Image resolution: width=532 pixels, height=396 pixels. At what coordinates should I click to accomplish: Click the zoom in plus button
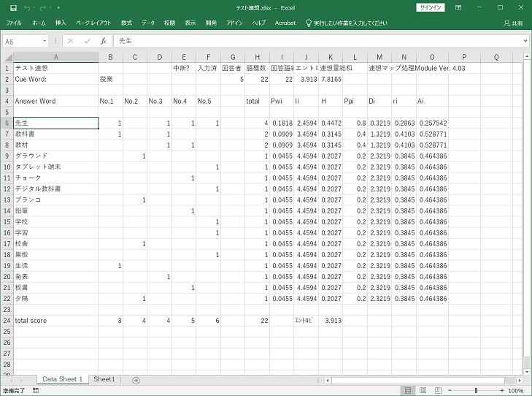(501, 391)
